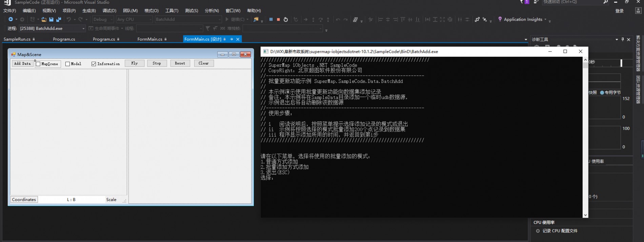Open the Debug configuration dropdown
The height and width of the screenshot is (242, 644).
[103, 19]
